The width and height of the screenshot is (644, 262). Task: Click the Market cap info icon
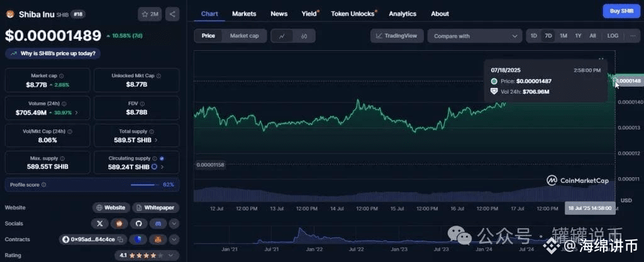pyautogui.click(x=61, y=76)
